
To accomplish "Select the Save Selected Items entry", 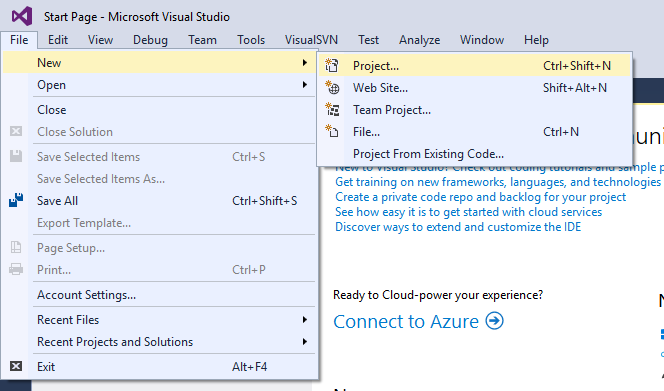I will pos(160,157).
